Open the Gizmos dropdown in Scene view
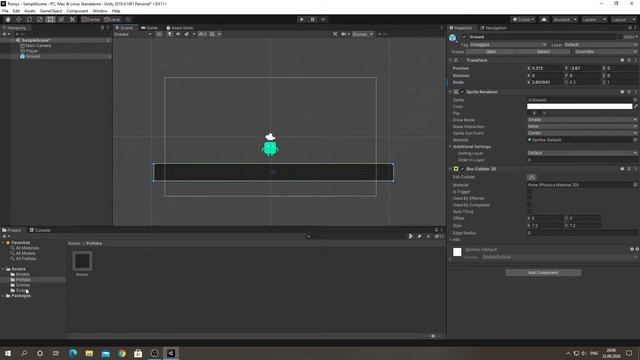 coord(362,34)
